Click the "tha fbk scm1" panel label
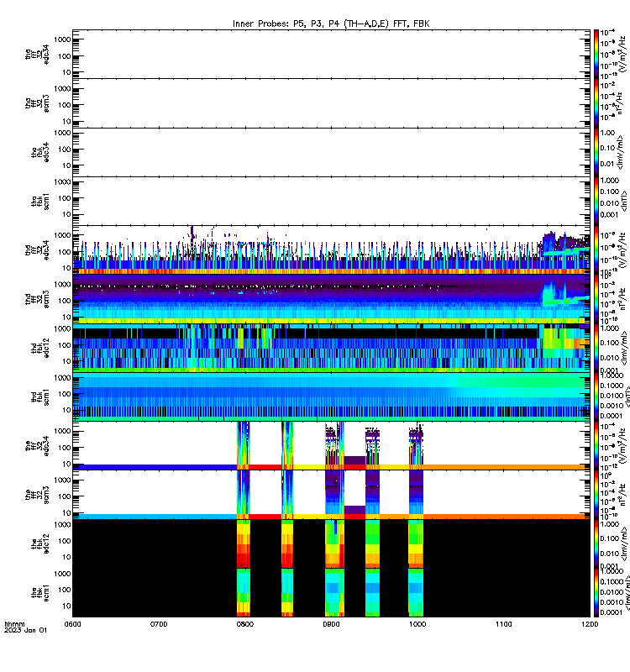This screenshot has width=630, height=672. click(x=40, y=202)
